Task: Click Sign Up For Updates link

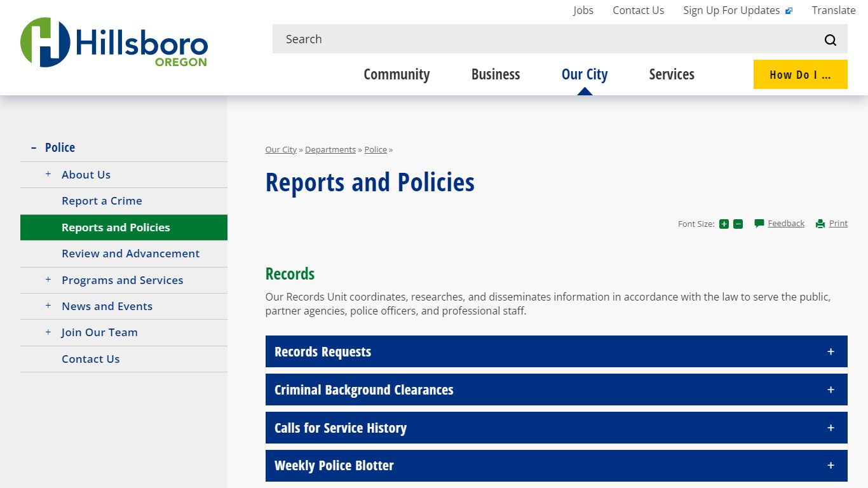Action: click(731, 10)
